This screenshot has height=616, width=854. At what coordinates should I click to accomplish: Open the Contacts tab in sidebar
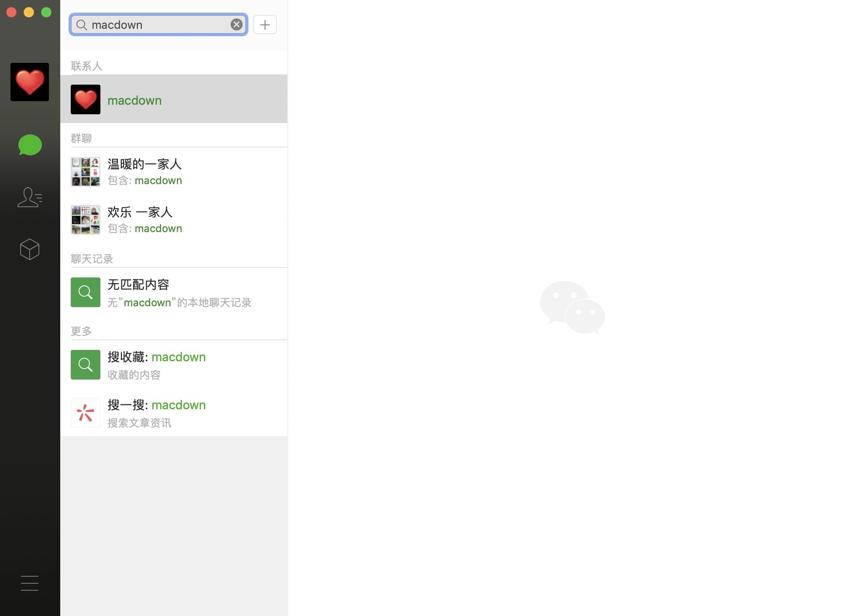point(30,197)
